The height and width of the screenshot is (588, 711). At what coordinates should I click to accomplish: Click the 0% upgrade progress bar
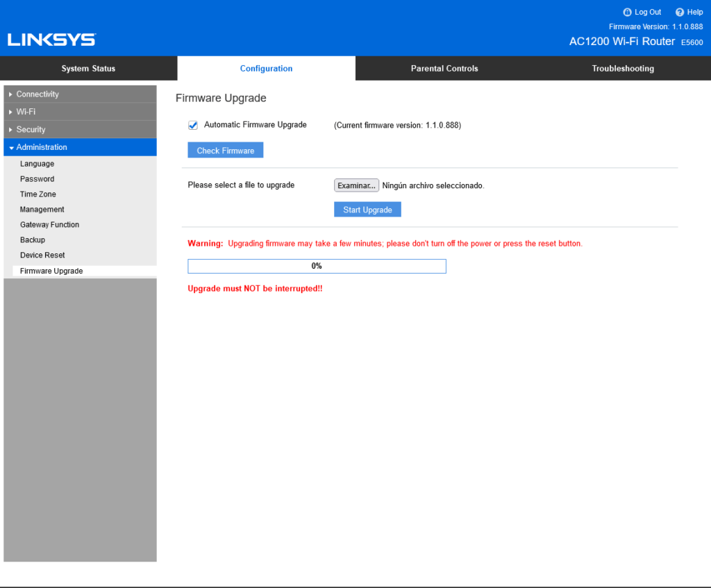click(317, 266)
